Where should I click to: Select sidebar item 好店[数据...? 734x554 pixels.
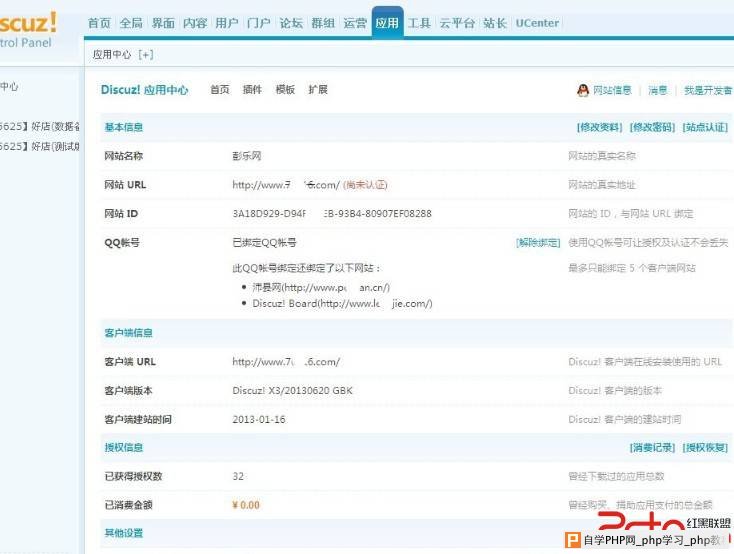click(x=39, y=126)
